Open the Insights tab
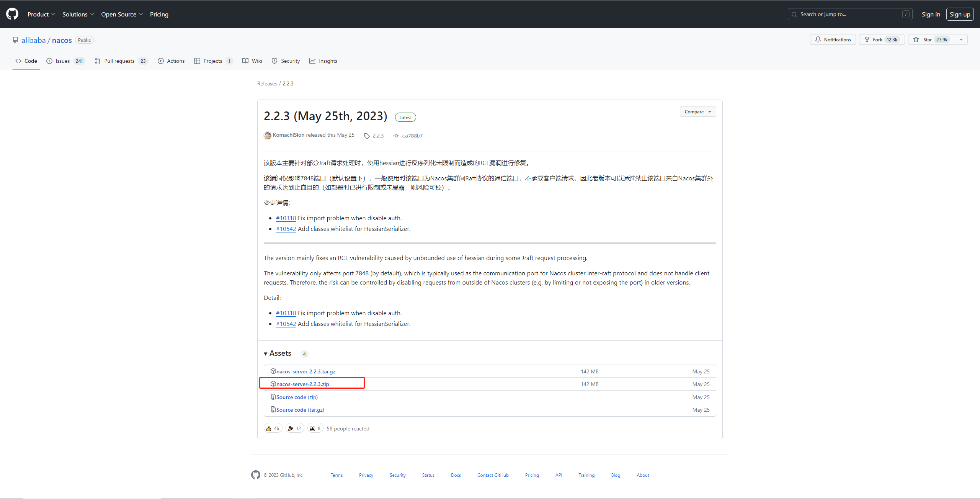The width and height of the screenshot is (980, 499). (323, 61)
